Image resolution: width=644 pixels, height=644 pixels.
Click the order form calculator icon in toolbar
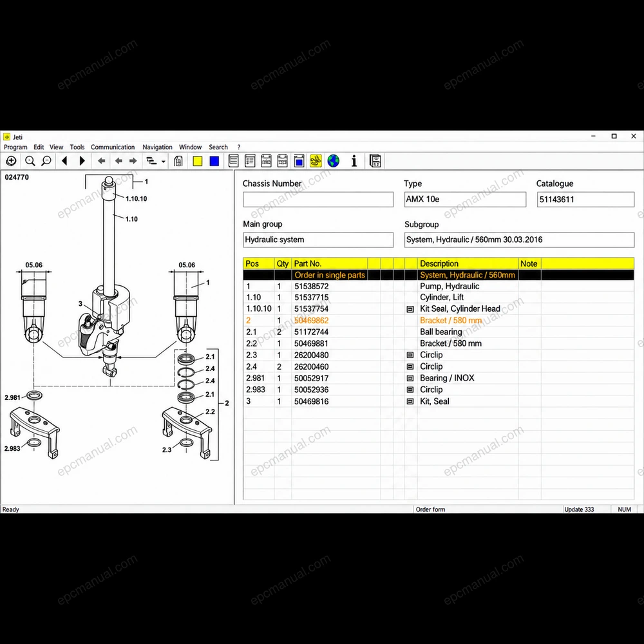click(375, 161)
